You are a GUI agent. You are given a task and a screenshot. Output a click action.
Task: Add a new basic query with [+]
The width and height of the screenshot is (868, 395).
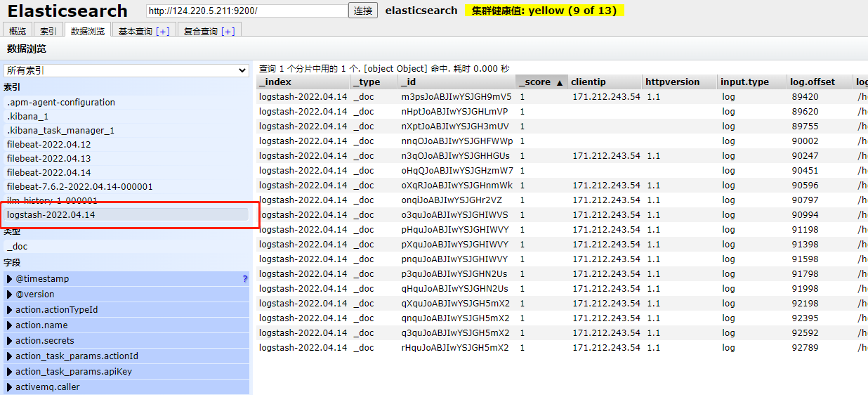pos(163,31)
